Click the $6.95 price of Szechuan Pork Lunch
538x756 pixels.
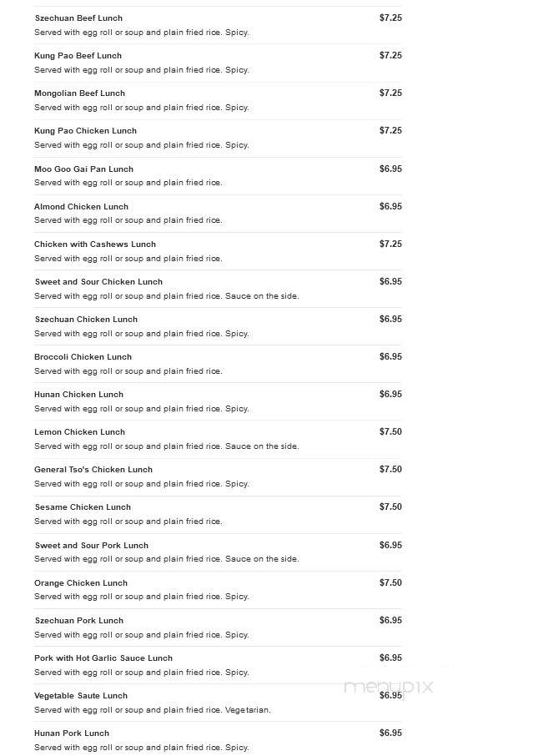pyautogui.click(x=390, y=621)
